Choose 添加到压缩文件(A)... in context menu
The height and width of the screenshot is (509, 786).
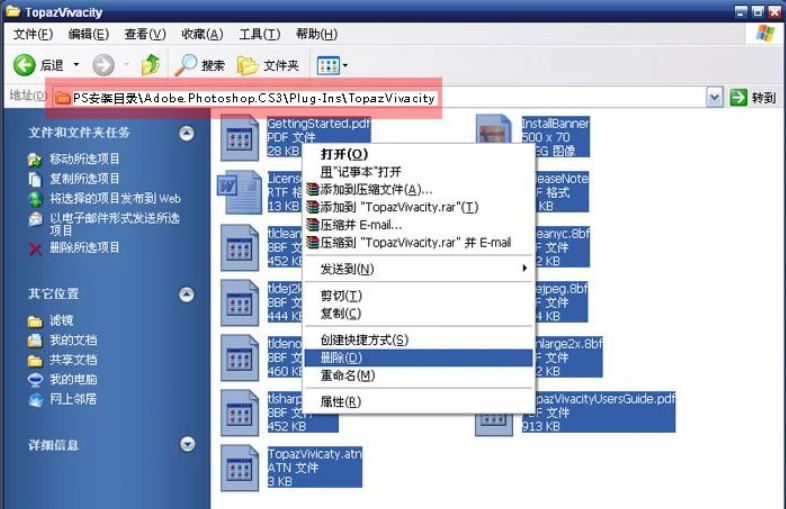tap(419, 189)
